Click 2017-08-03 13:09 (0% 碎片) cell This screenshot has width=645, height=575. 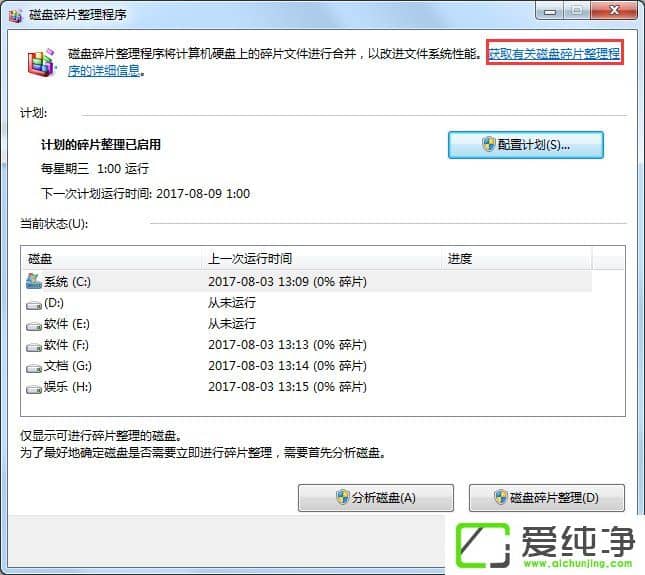287,282
